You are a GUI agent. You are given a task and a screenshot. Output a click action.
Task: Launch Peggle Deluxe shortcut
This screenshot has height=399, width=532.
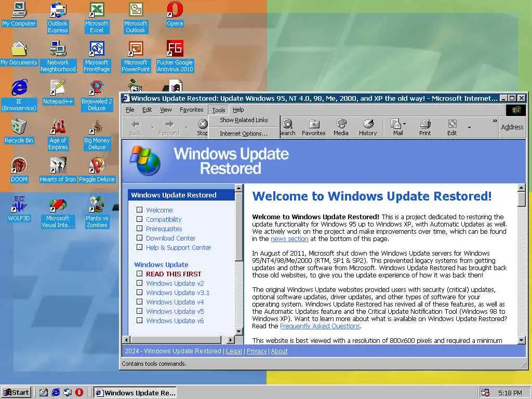pos(97,170)
